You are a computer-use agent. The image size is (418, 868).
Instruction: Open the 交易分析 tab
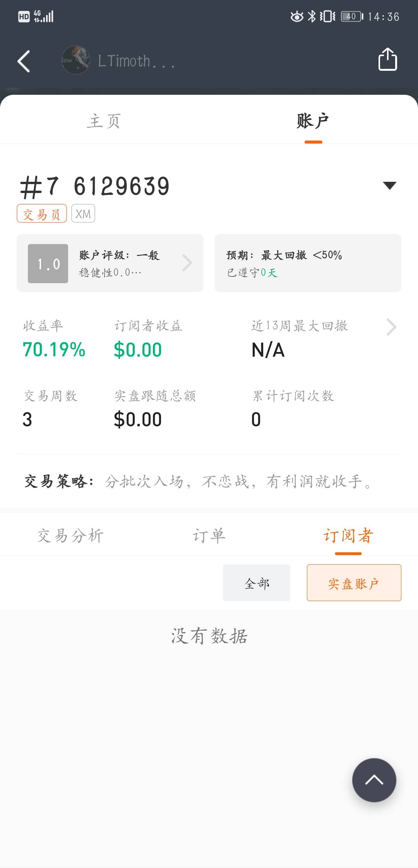[70, 536]
